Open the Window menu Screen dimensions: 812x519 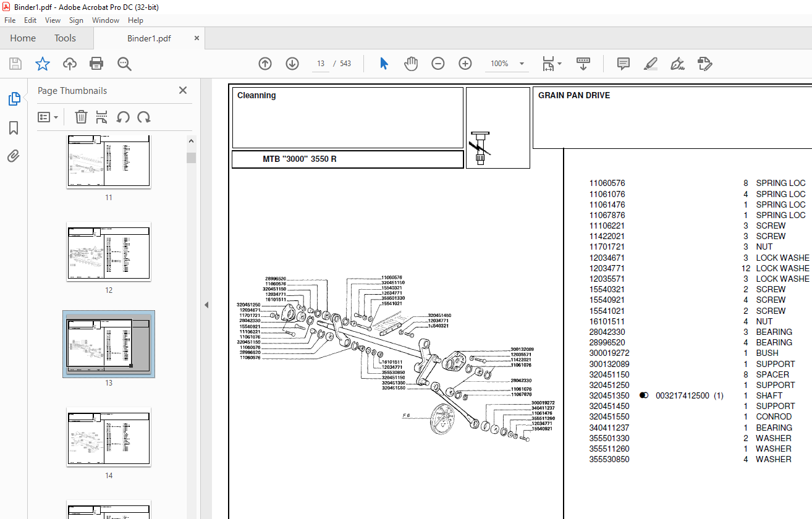(x=106, y=20)
